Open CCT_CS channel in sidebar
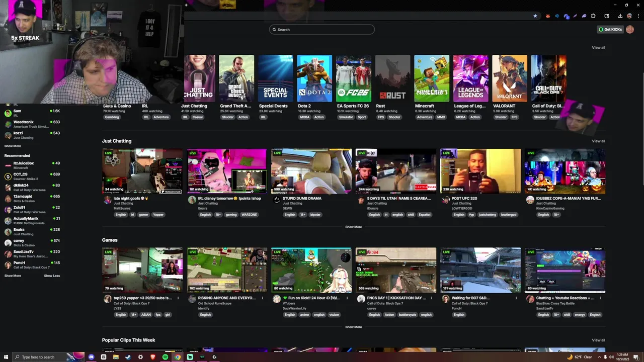The height and width of the screenshot is (362, 644). [x=32, y=176]
